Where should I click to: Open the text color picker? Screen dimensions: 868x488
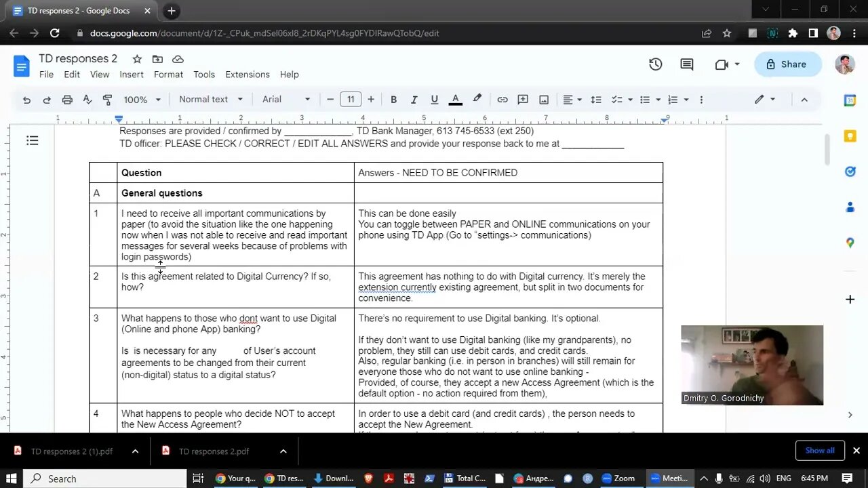(456, 100)
